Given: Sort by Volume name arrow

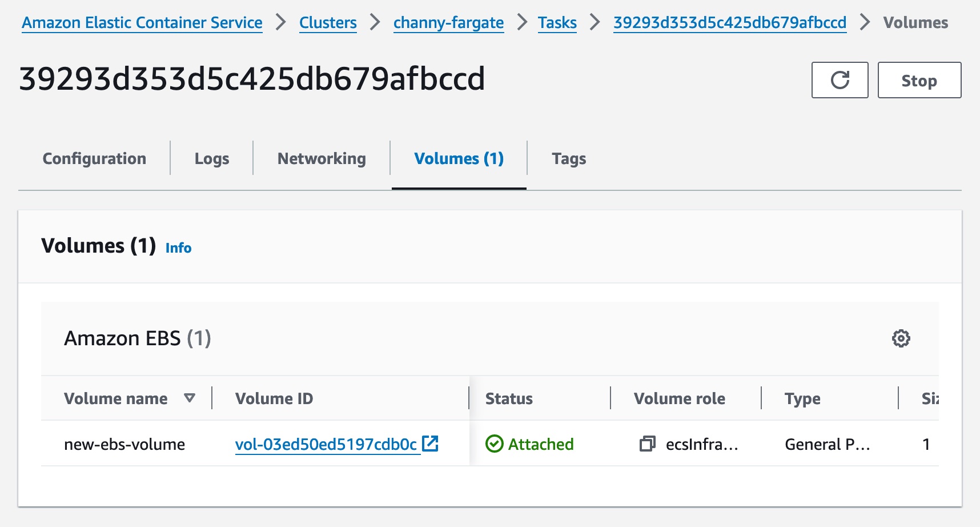Looking at the screenshot, I should [190, 398].
